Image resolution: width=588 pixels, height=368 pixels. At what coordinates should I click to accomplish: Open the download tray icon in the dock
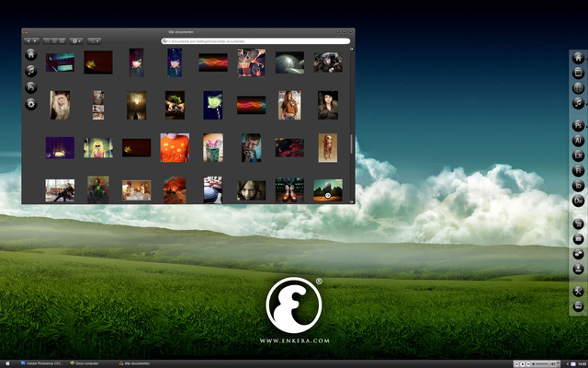[578, 269]
